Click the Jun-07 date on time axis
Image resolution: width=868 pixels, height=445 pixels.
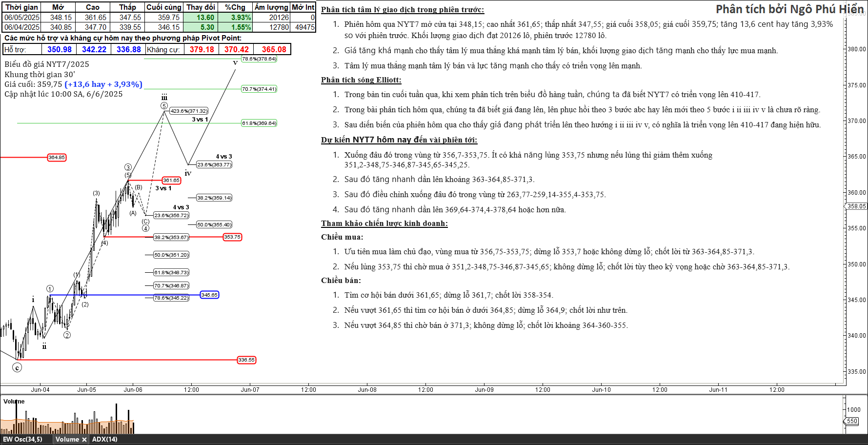(250, 389)
